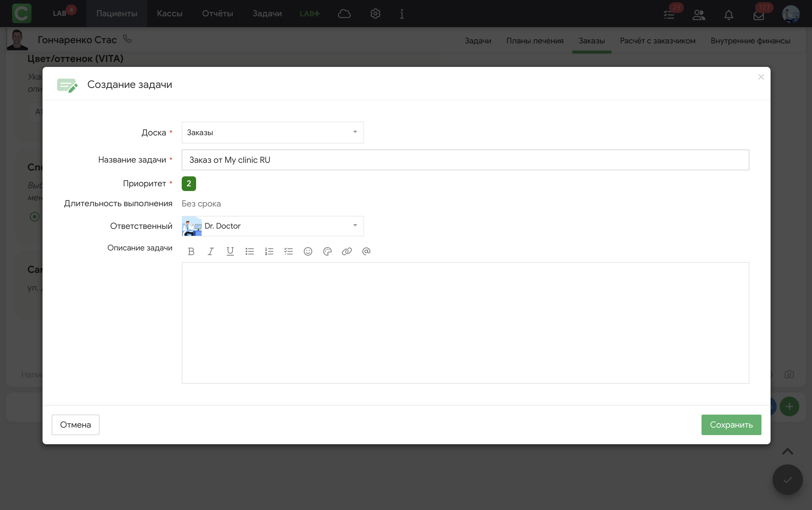Image resolution: width=812 pixels, height=510 pixels.
Task: Click the camera icon behind the dialog
Action: click(x=789, y=374)
